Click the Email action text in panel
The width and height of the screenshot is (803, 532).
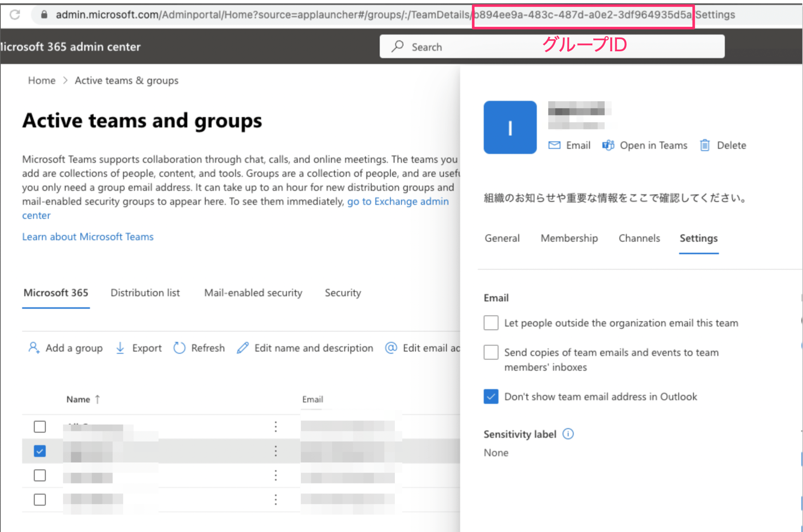578,145
